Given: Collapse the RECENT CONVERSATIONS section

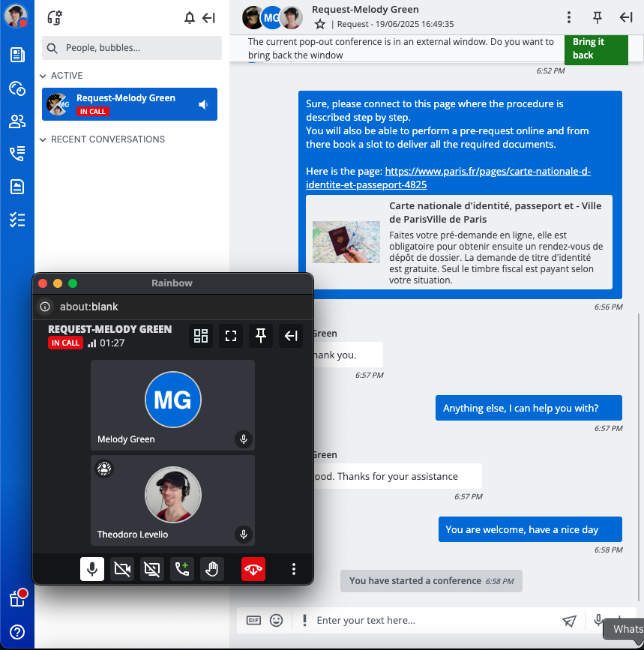Looking at the screenshot, I should (43, 139).
